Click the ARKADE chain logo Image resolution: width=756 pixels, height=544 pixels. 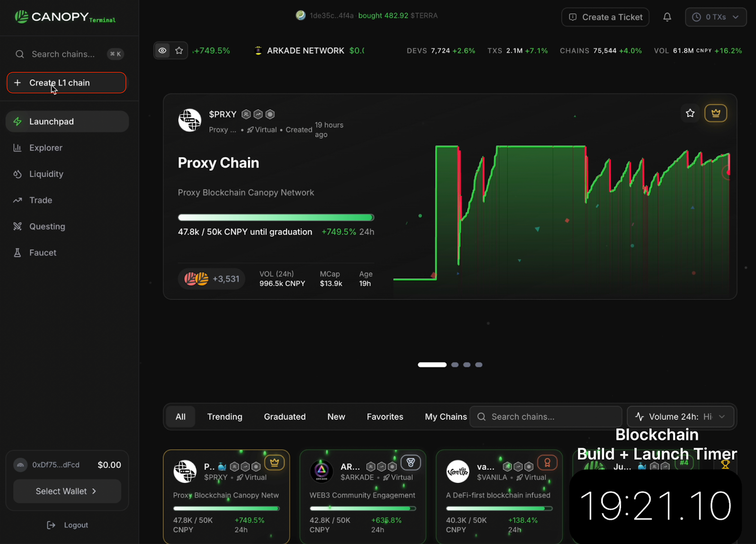[321, 471]
